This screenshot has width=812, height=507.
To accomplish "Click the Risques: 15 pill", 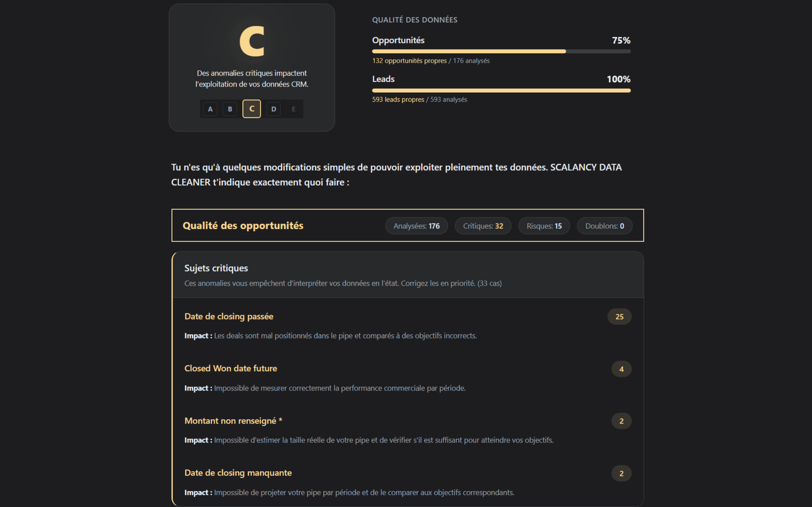I will pos(544,226).
